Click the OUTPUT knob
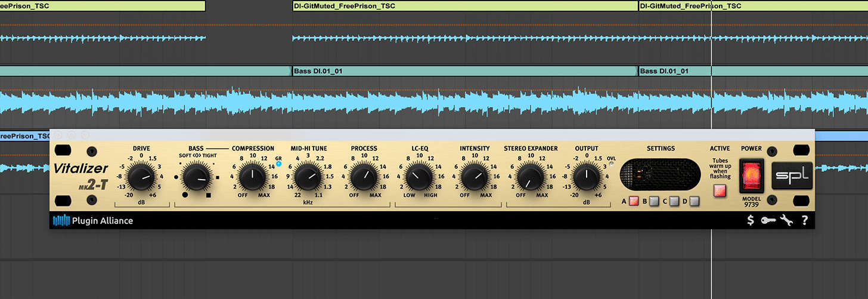Viewport: 868px width, 299px height. 586,177
